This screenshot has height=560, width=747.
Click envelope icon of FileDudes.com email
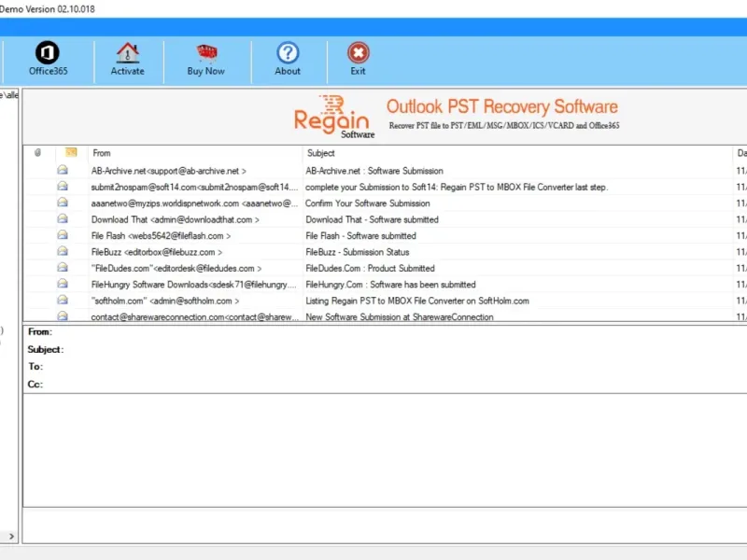coord(63,267)
